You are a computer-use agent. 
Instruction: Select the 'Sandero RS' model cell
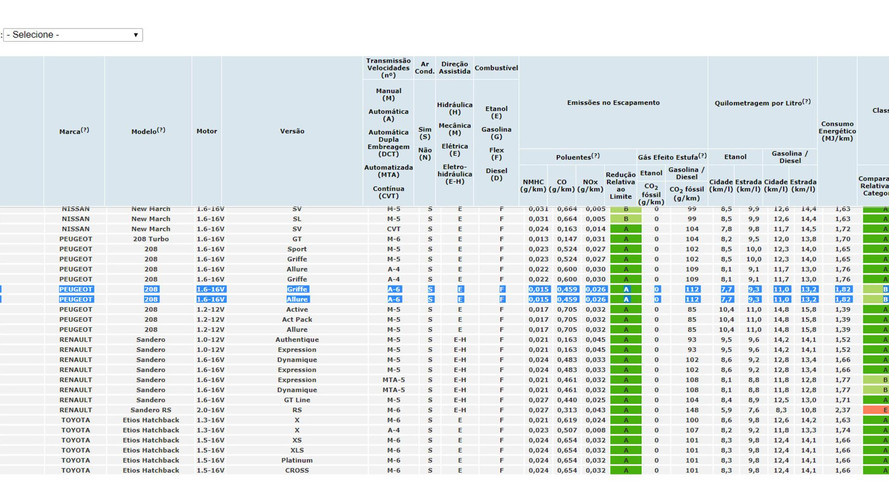(151, 410)
